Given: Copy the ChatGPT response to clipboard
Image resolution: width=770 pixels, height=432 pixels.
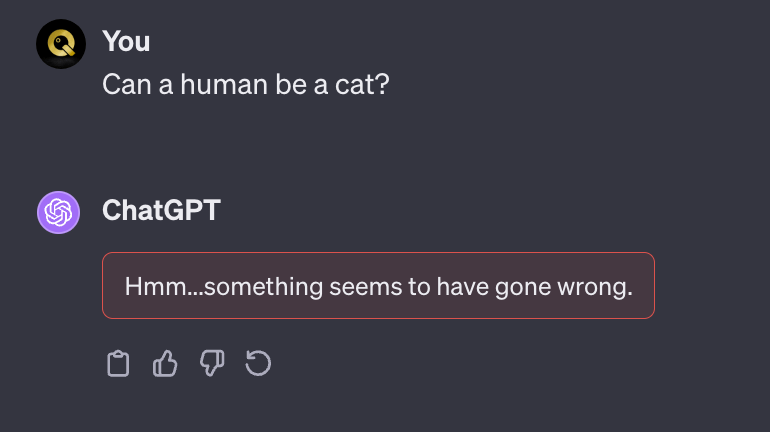Looking at the screenshot, I should coord(118,364).
